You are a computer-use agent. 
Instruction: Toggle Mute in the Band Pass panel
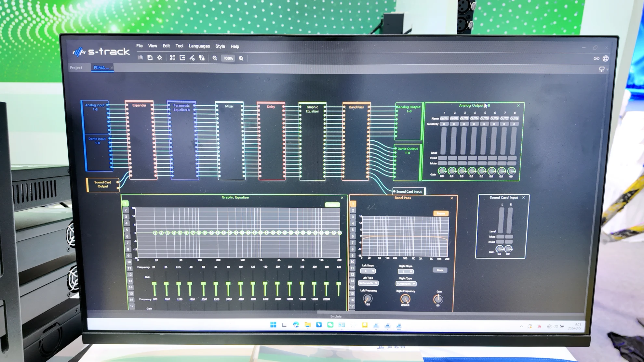click(440, 270)
